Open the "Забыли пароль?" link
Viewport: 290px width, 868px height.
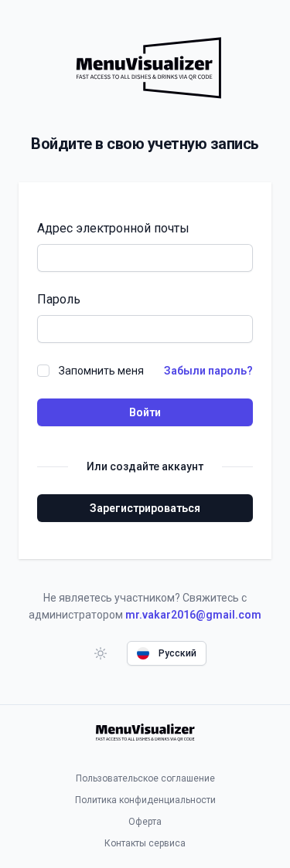(208, 371)
